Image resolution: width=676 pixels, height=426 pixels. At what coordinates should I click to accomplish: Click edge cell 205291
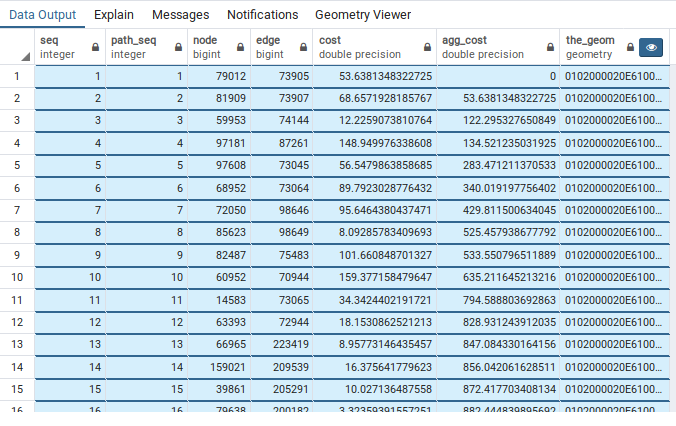coord(282,389)
